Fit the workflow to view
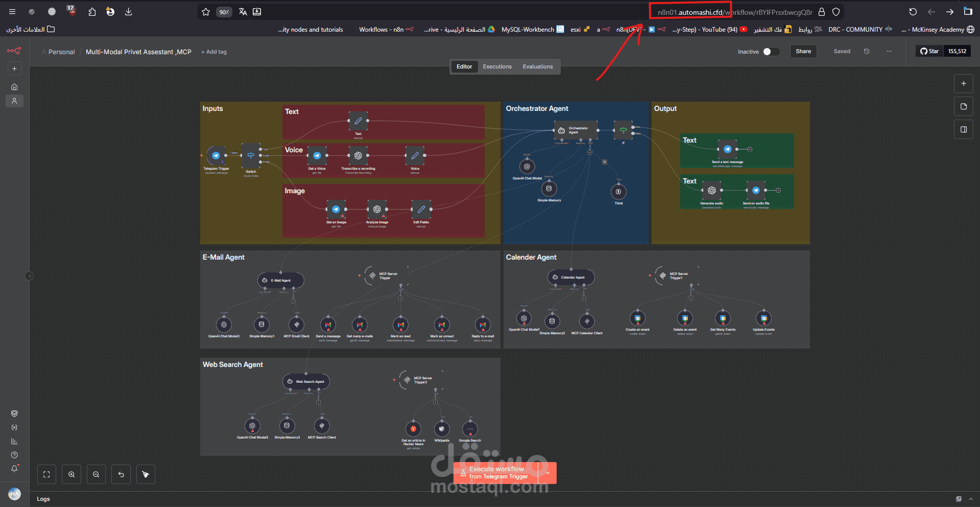This screenshot has width=980, height=507. [x=46, y=474]
